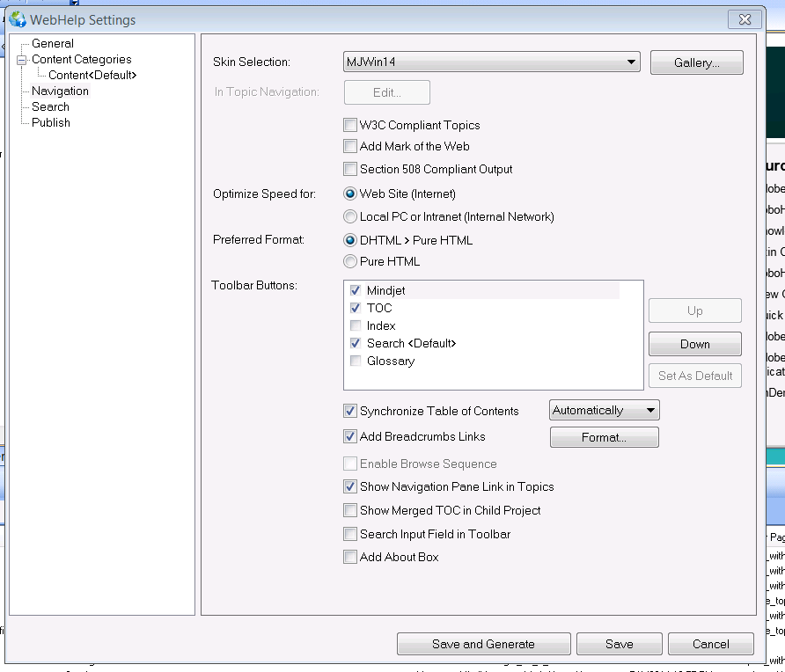The height and width of the screenshot is (672, 785).
Task: Uncheck Mindjet toolbar button
Action: coord(356,290)
